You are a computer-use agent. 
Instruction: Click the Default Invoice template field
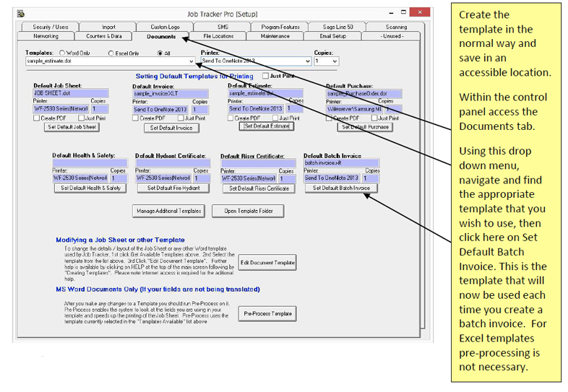click(171, 94)
